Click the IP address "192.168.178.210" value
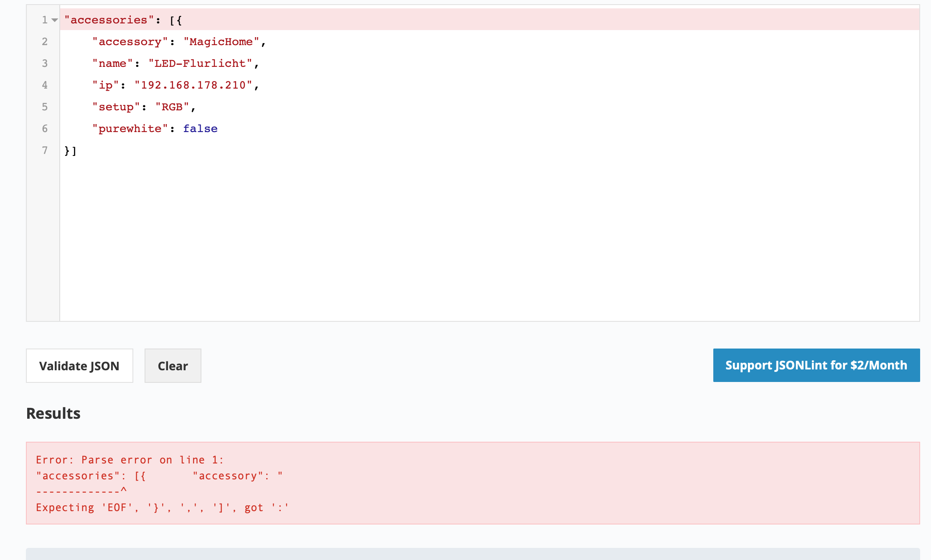This screenshot has width=931, height=560. coord(193,85)
